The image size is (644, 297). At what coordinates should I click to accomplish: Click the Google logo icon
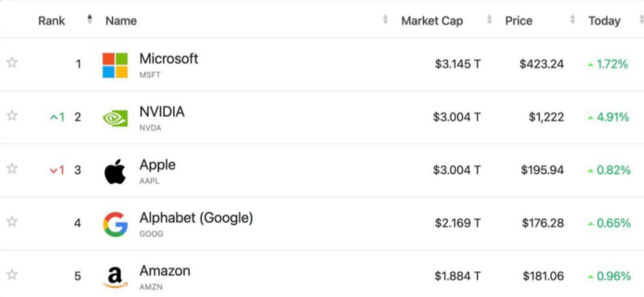tap(115, 224)
